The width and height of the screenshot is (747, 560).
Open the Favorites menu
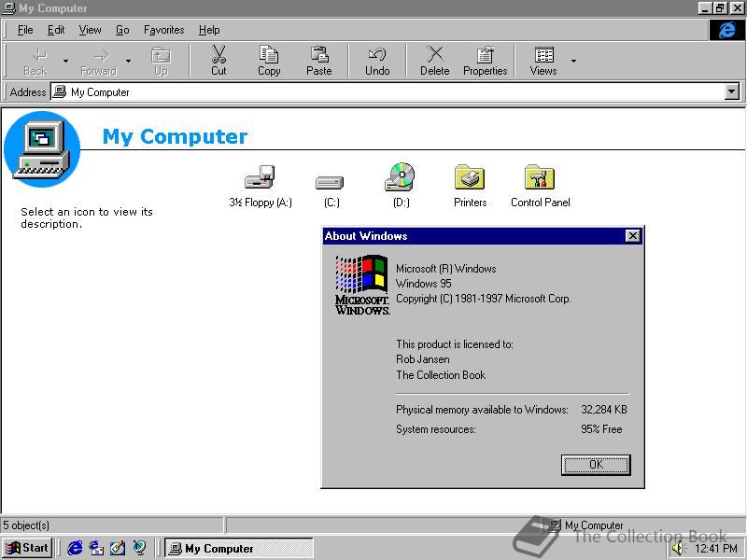164,30
